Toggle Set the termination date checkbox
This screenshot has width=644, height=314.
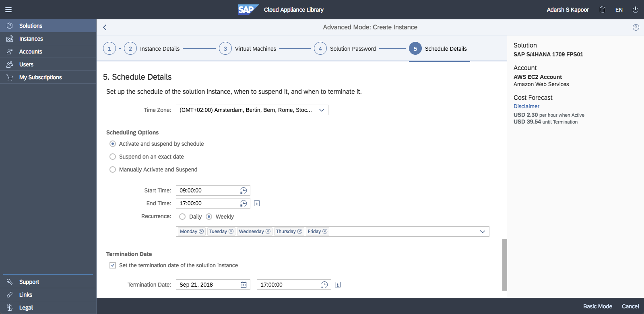(x=113, y=265)
